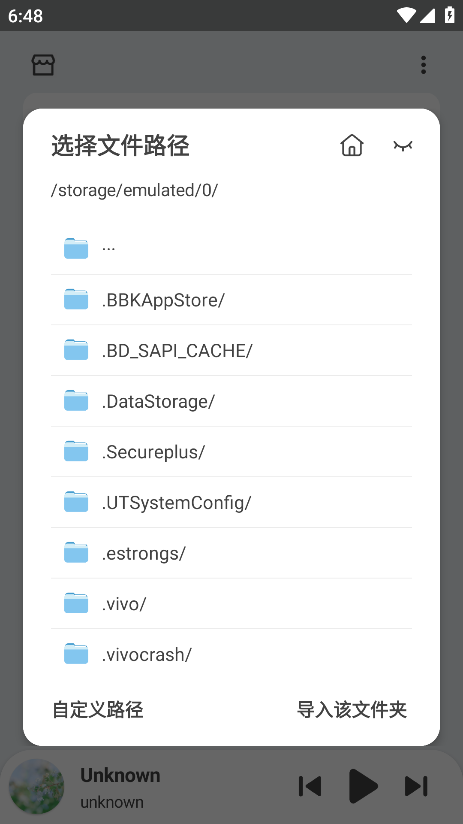Open the store icon at top left
This screenshot has width=463, height=824.
43,65
